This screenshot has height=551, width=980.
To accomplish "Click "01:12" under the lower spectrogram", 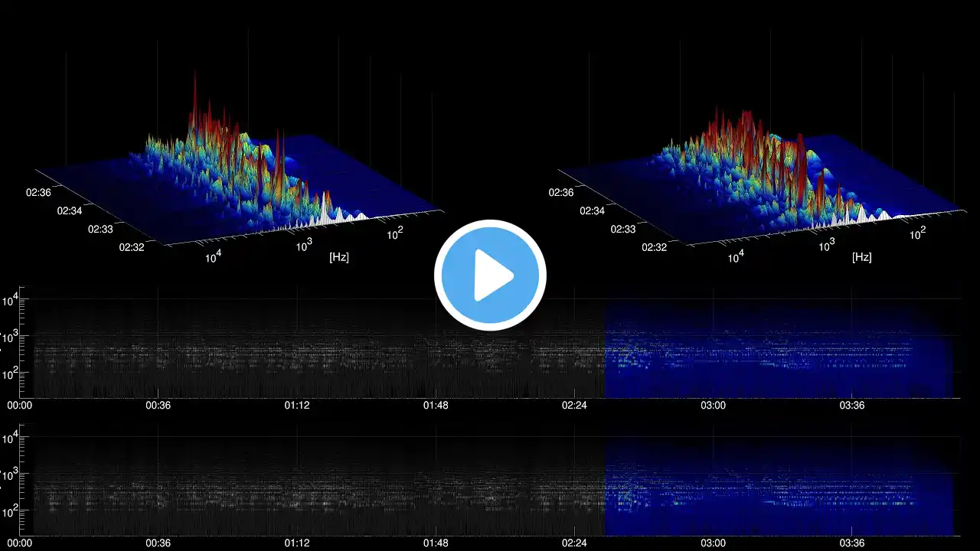I will [x=297, y=543].
